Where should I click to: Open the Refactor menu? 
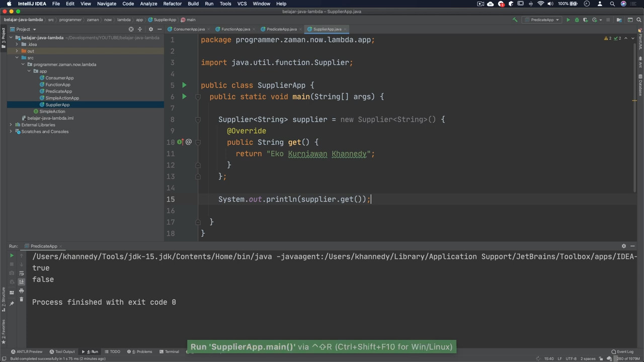click(172, 4)
